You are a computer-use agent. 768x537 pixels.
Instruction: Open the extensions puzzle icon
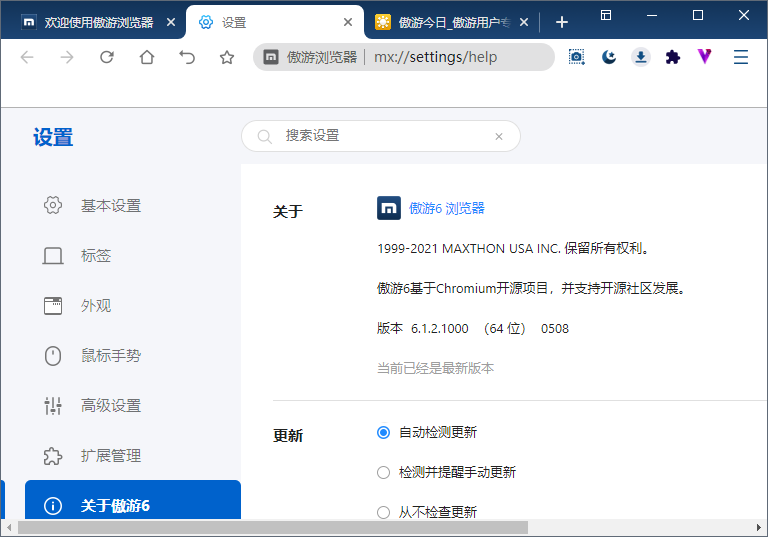[672, 57]
